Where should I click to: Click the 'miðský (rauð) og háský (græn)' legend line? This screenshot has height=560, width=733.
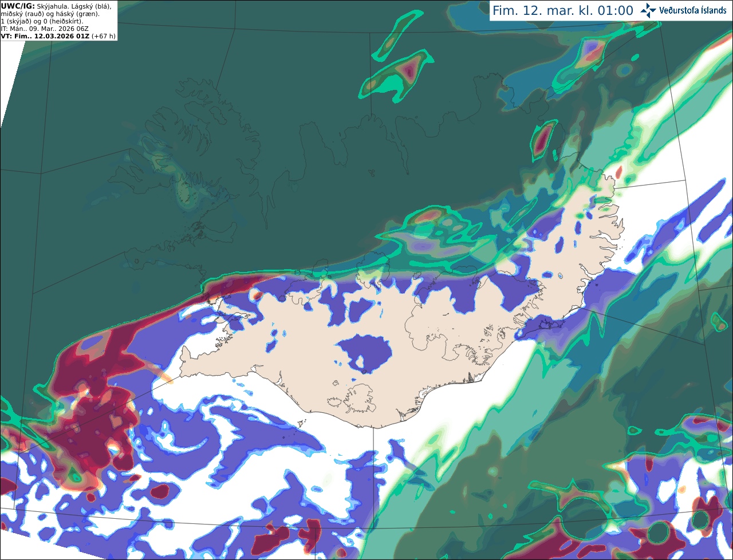(x=50, y=13)
